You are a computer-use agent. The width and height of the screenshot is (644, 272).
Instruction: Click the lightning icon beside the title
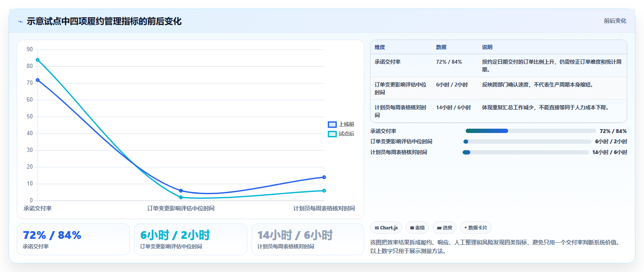[x=20, y=22]
